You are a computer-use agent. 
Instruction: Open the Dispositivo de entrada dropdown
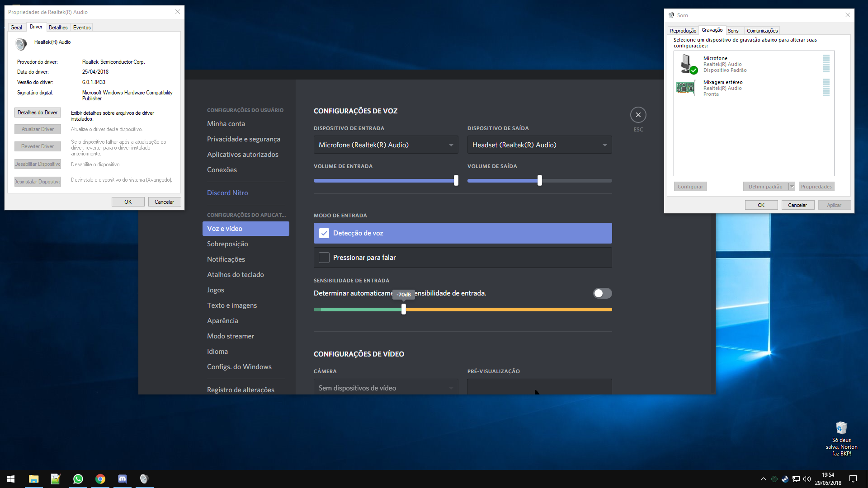point(386,145)
